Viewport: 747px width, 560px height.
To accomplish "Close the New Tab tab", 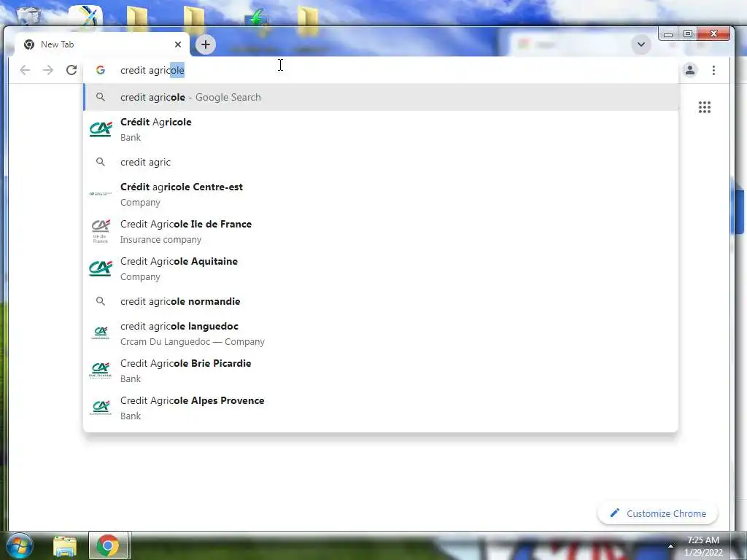I will 178,44.
